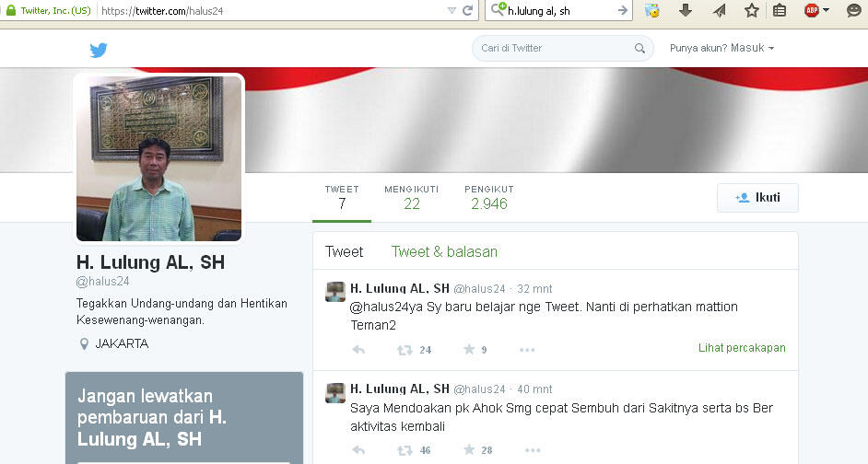Click the H. Lulung AL, SH profile name

coord(150,262)
